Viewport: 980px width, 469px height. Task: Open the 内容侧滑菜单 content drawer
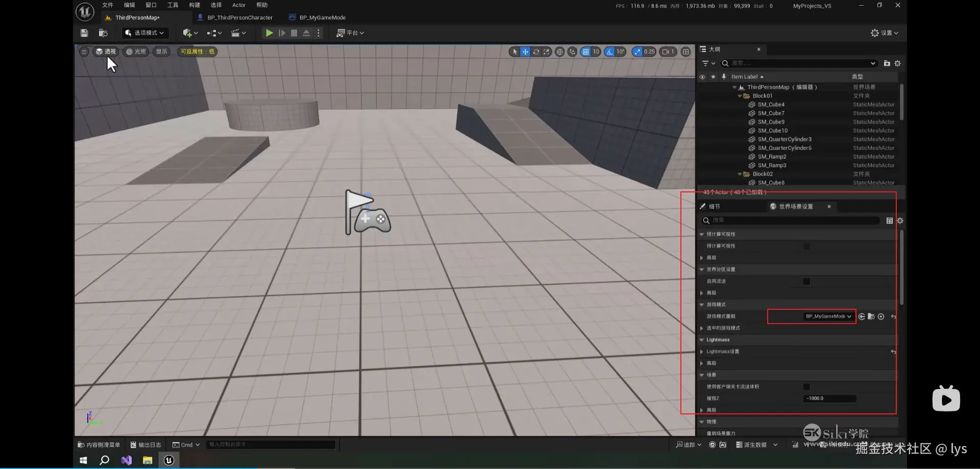point(99,445)
